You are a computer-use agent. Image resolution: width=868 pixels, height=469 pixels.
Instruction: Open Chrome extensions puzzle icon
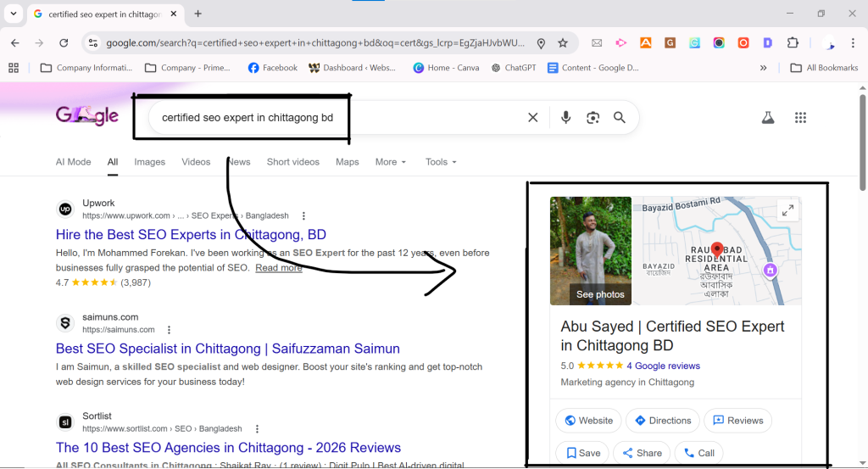(x=793, y=43)
